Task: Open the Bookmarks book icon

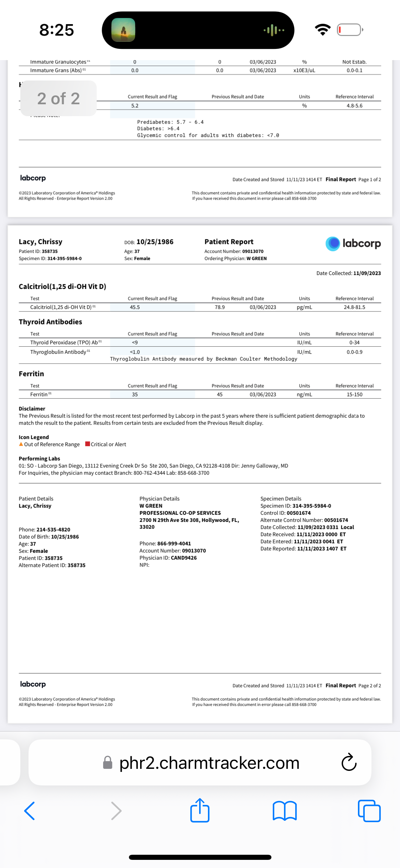Action: (x=284, y=811)
